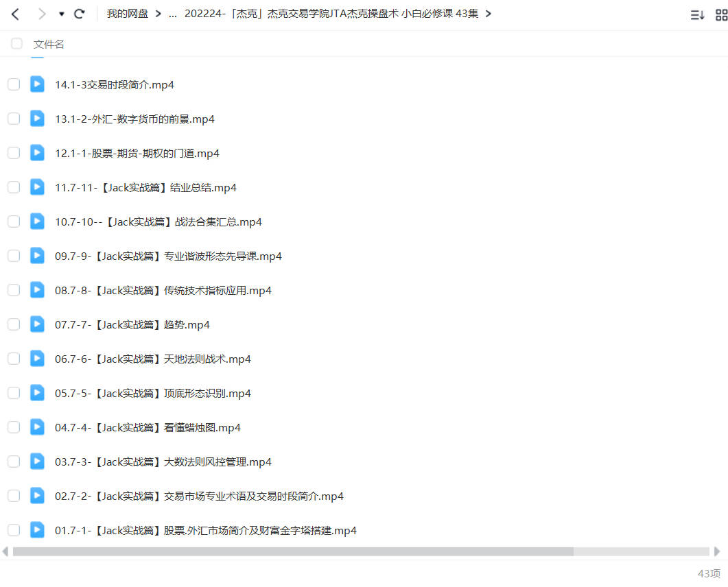Click video icon of 10.7-10 战法合集汇总.mp4

(37, 221)
